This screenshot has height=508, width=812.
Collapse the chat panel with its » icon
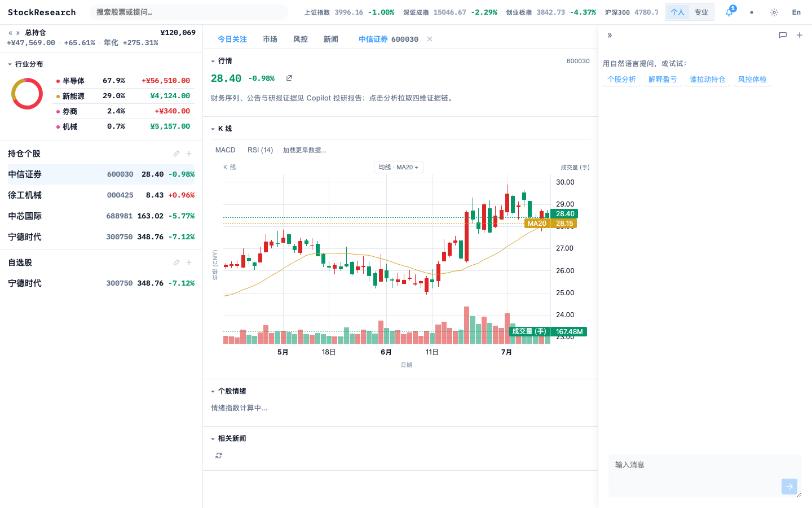click(610, 35)
